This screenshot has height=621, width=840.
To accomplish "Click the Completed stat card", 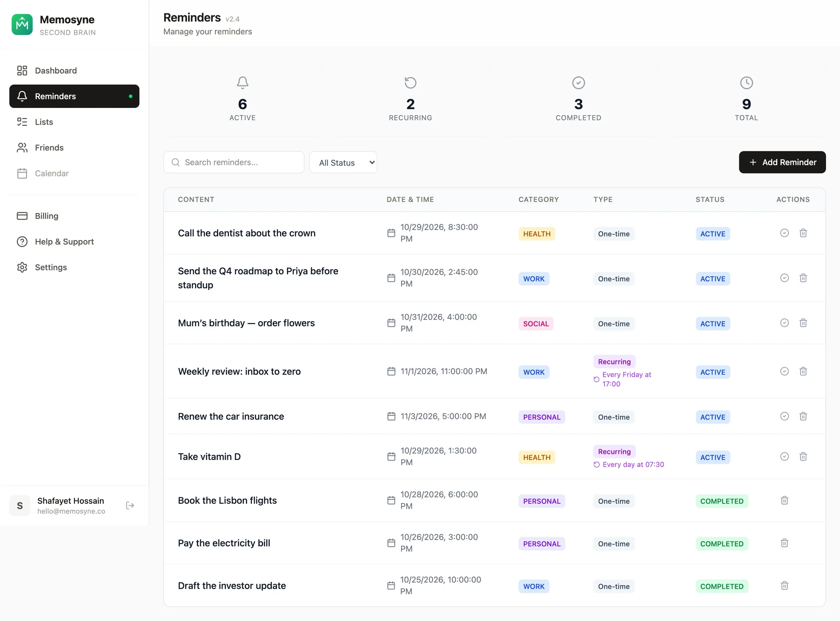I will (x=579, y=99).
